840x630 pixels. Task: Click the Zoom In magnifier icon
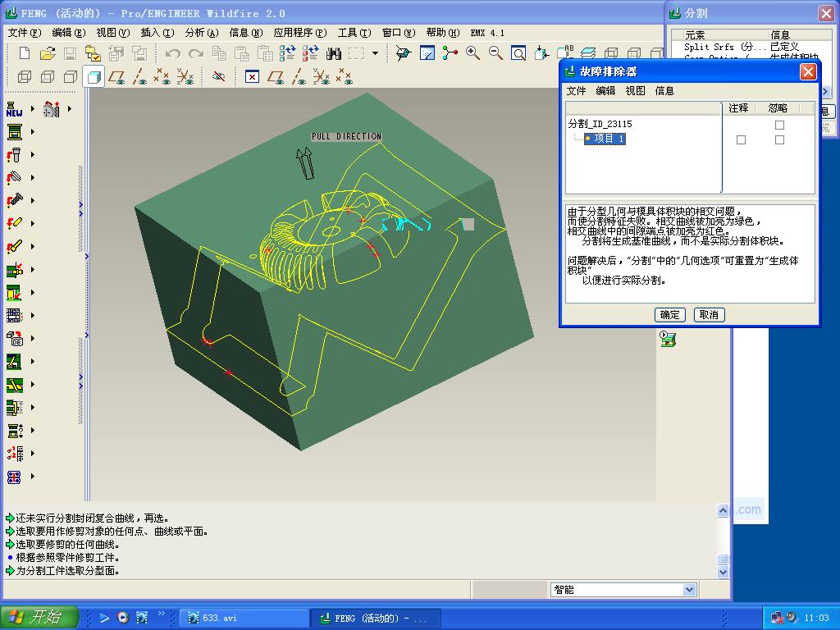[472, 53]
